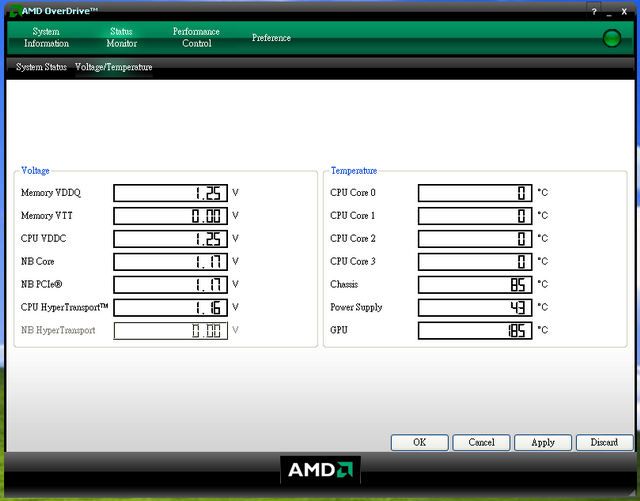The width and height of the screenshot is (640, 501).
Task: Click the Discard button
Action: (x=604, y=443)
